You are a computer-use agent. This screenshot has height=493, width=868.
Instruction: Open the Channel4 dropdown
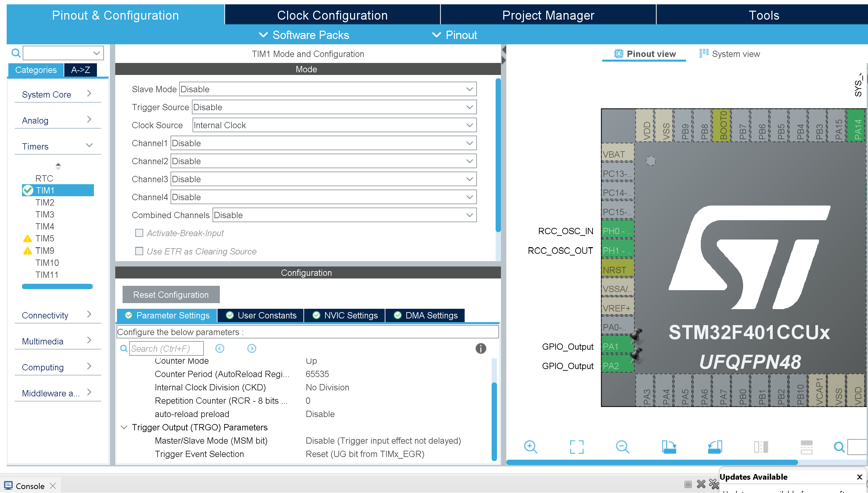click(x=324, y=197)
